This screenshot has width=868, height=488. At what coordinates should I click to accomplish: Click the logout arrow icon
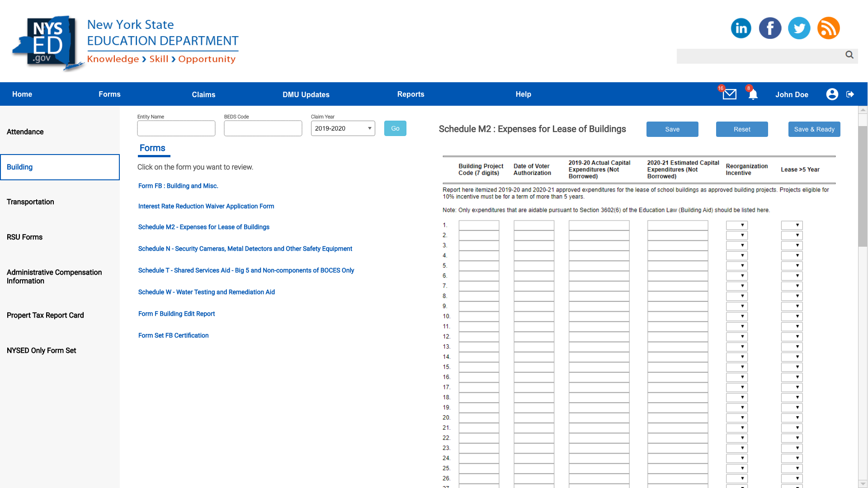[850, 94]
